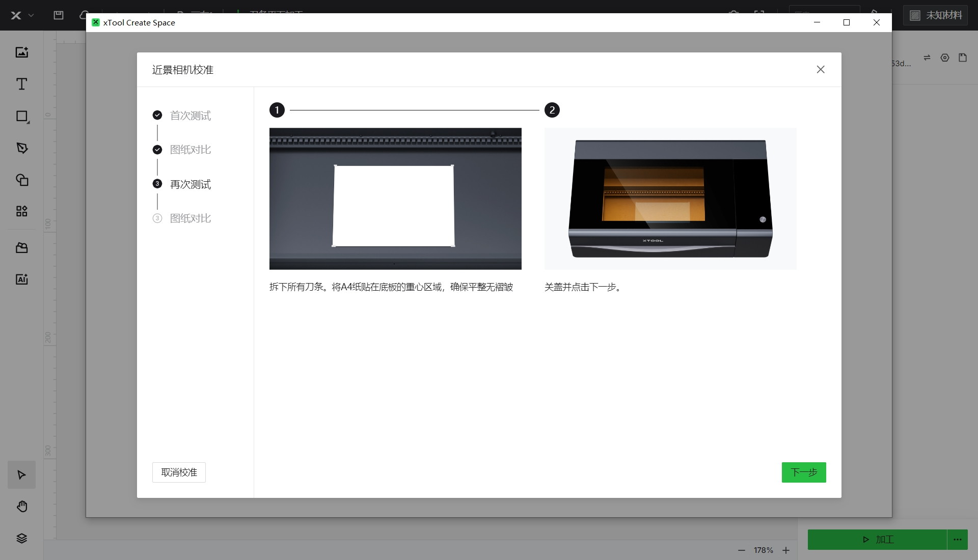Screen dimensions: 978x560
Task: Close the xTool Create Space window
Action: pos(877,22)
